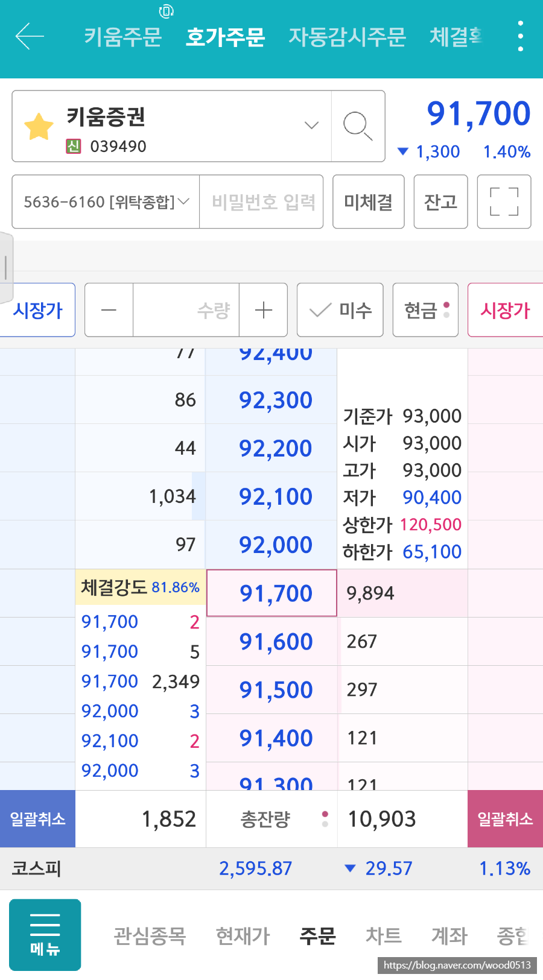Viewport: 543px width, 980px height.
Task: Open the 주문 bottom navigation item
Action: click(318, 936)
